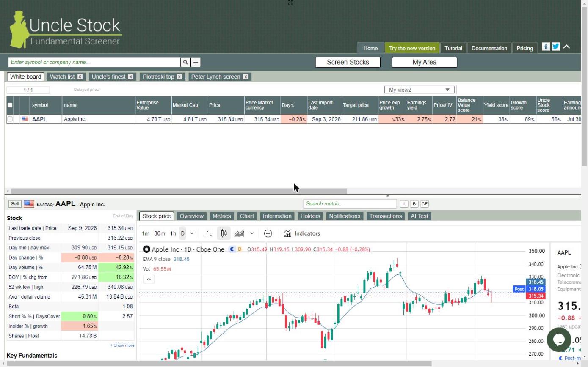
Task: Click the B quick button
Action: click(414, 204)
